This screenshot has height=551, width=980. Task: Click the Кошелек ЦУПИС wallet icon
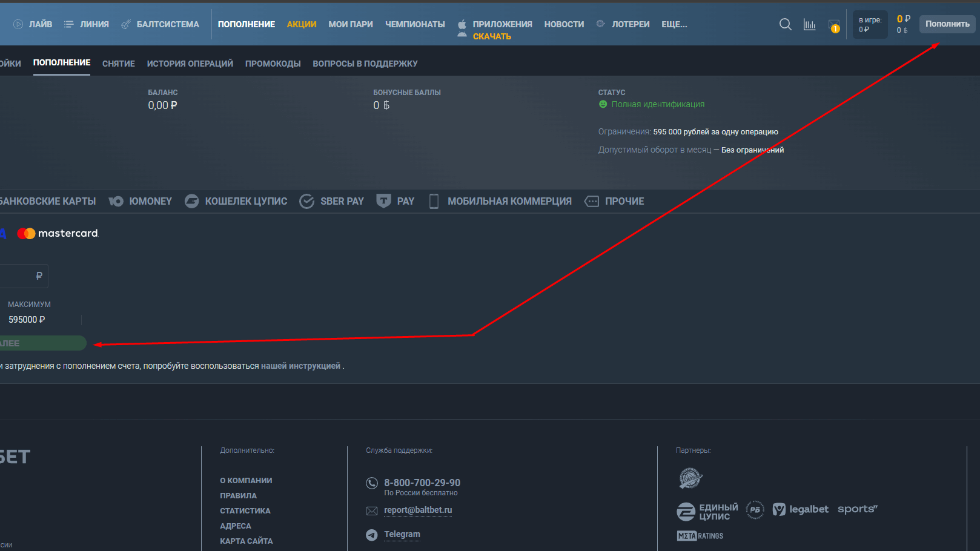[191, 201]
